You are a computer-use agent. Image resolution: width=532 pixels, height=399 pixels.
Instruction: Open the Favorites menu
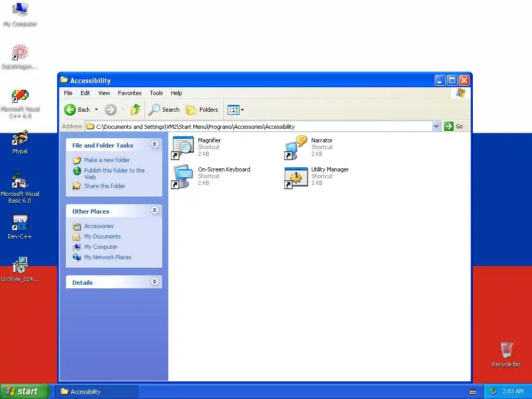tap(129, 93)
